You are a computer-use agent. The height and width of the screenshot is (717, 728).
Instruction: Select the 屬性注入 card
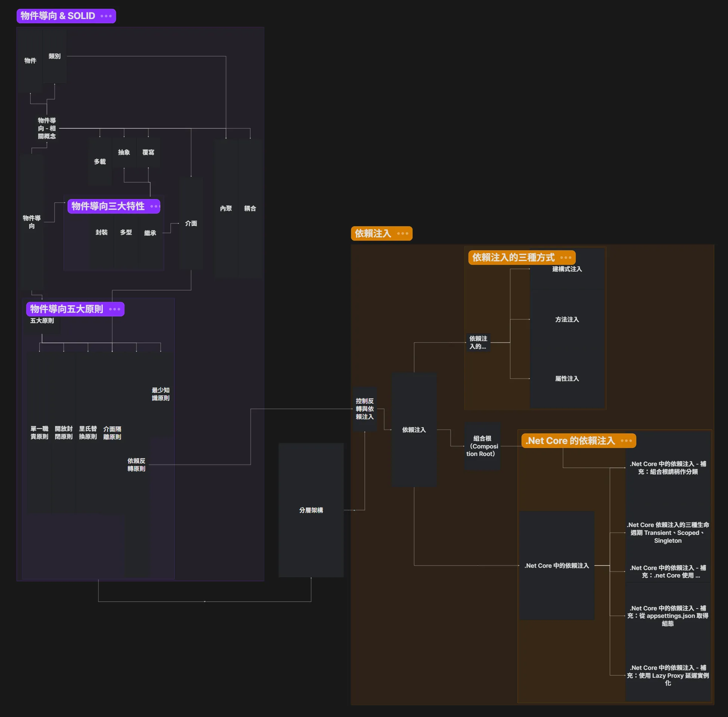tap(567, 379)
